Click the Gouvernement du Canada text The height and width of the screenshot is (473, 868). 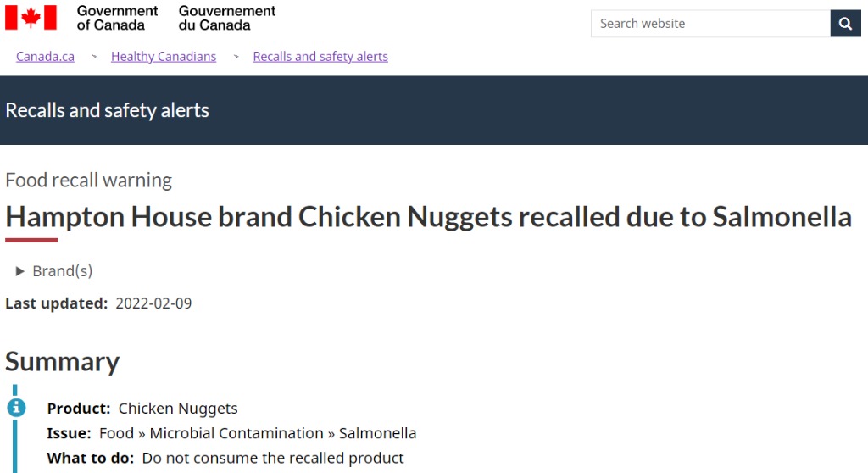pyautogui.click(x=227, y=18)
